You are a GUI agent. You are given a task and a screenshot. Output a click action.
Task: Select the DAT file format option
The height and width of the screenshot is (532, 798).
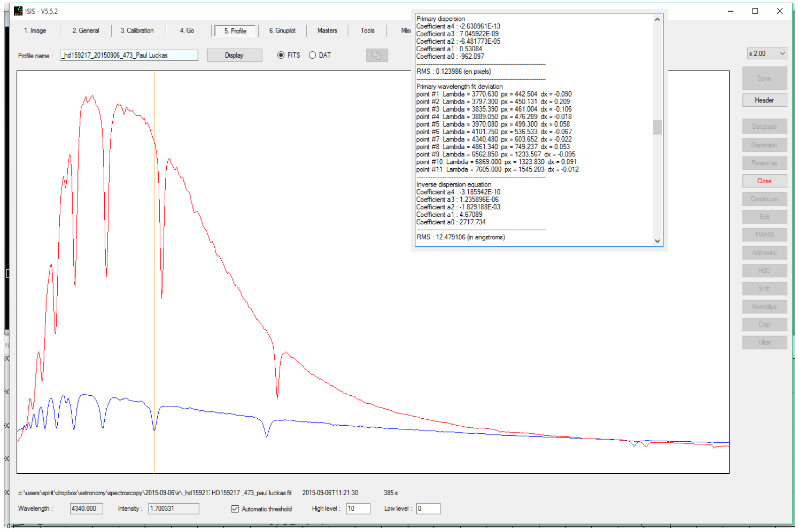click(312, 56)
